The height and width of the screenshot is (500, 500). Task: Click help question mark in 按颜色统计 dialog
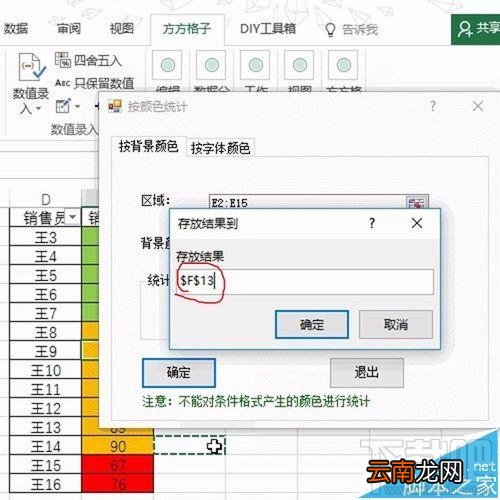pos(433,106)
